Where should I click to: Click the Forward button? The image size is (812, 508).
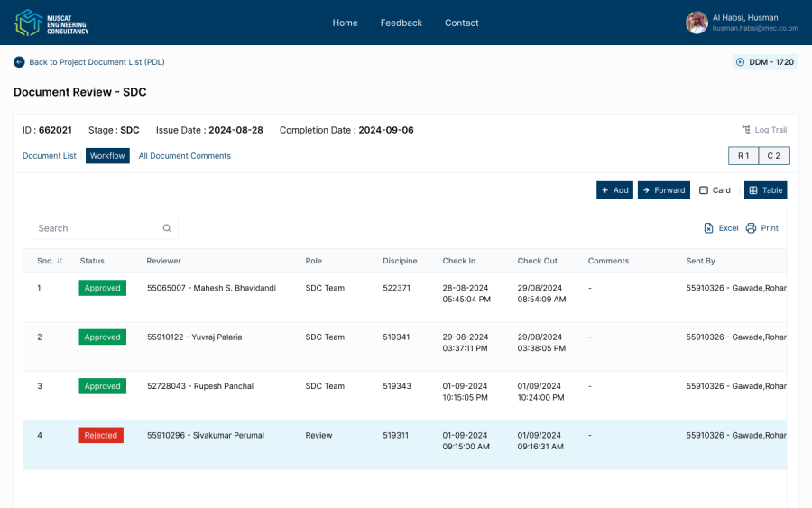coord(664,190)
